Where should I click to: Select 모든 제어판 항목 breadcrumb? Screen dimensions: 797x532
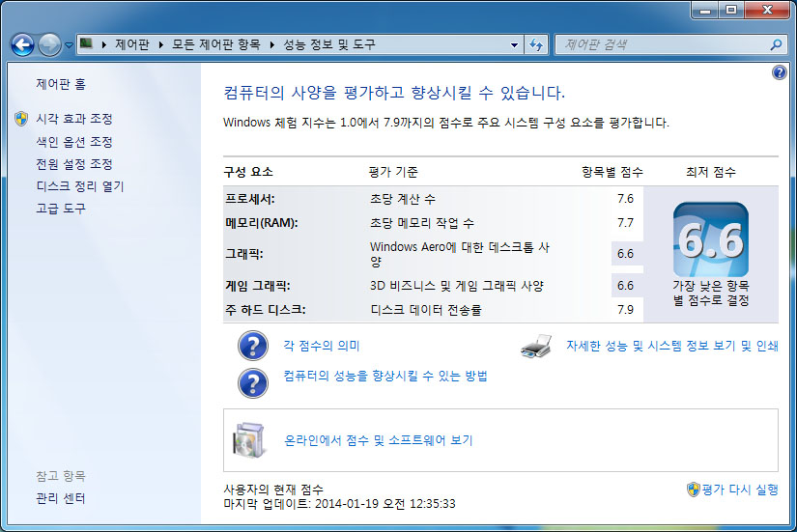click(216, 44)
